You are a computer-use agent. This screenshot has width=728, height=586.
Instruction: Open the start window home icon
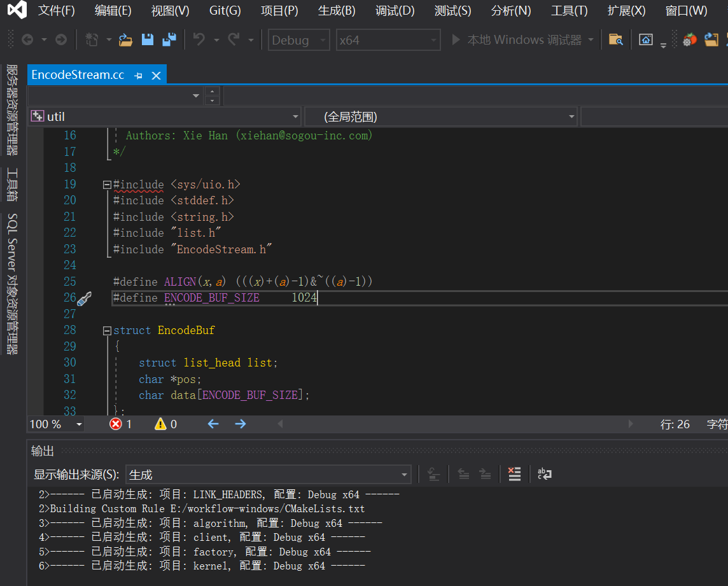[x=645, y=39]
